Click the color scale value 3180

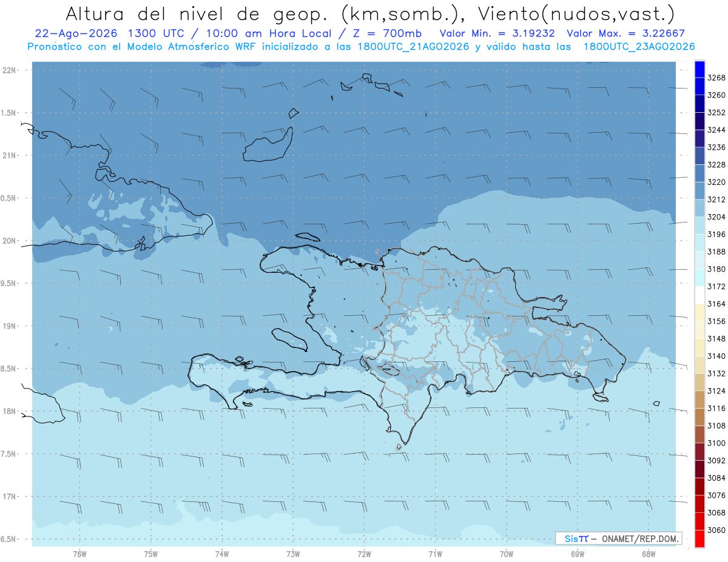(716, 269)
